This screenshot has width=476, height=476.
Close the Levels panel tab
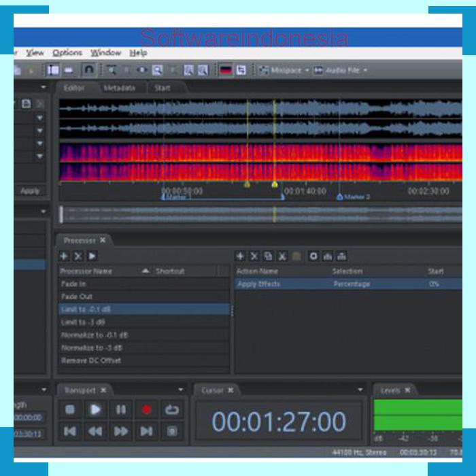407,390
